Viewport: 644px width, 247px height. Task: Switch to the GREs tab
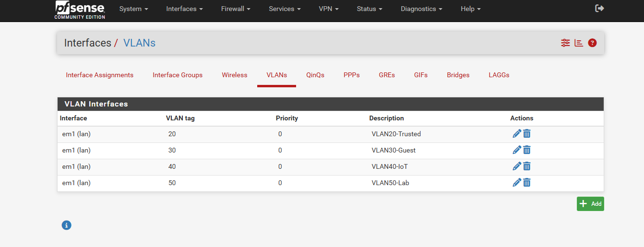(x=387, y=75)
